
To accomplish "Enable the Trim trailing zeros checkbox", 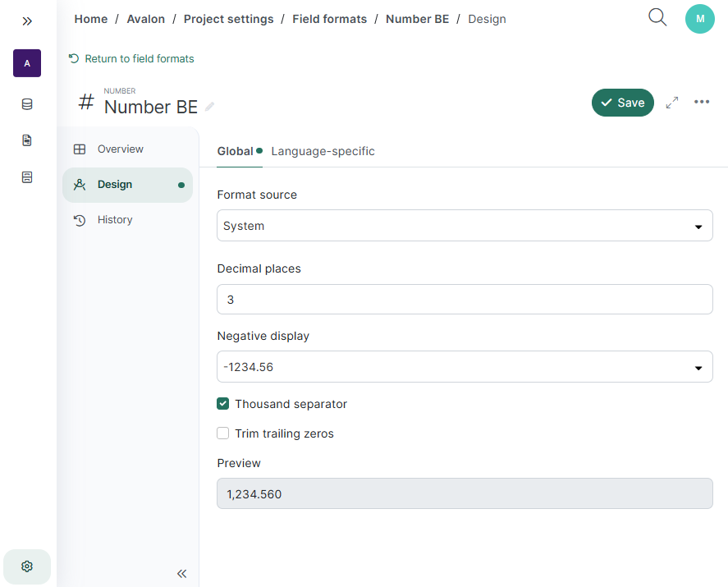I will click(223, 433).
